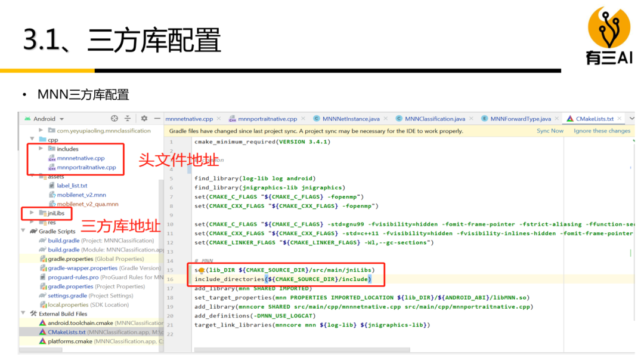Click add_definitions(-DMNN_USE_LOGCAT) line
The width and height of the screenshot is (644, 363).
click(x=255, y=316)
